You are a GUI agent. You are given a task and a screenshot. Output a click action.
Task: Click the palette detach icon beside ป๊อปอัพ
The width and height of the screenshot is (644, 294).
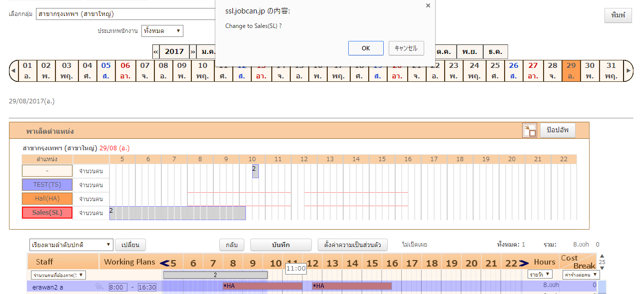coord(529,131)
